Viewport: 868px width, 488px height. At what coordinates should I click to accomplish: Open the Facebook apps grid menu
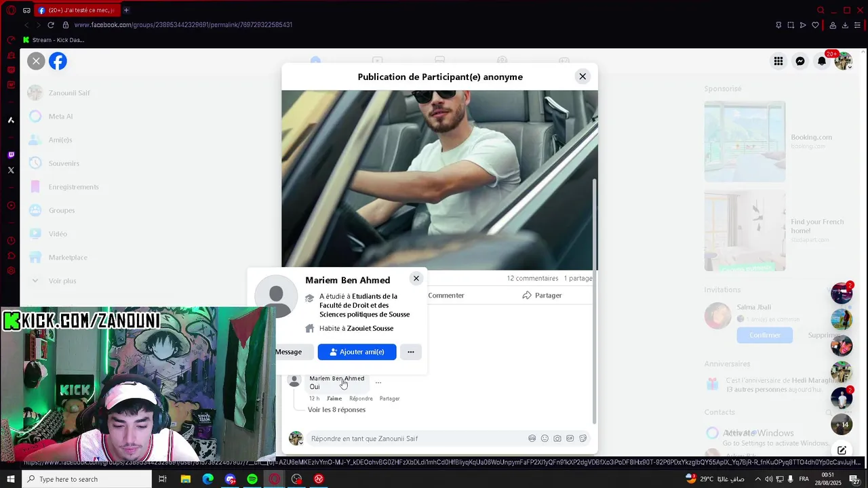click(778, 61)
